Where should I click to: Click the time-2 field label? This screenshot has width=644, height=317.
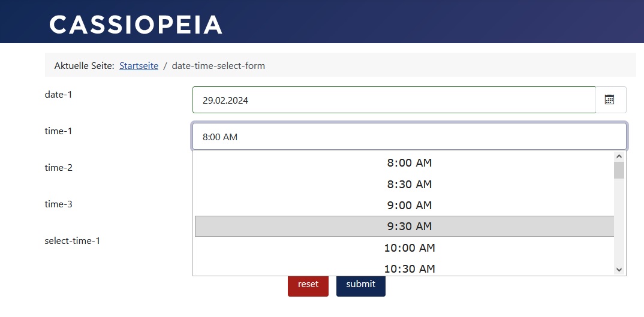coord(59,168)
